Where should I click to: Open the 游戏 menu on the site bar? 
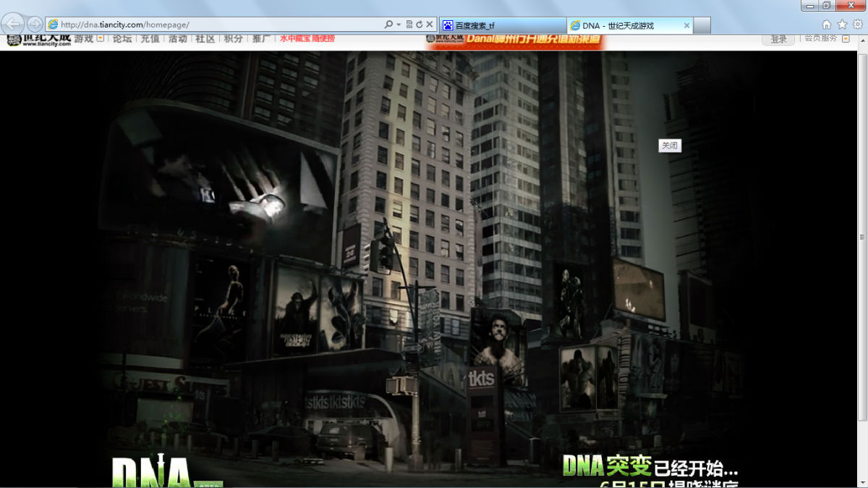pyautogui.click(x=83, y=38)
